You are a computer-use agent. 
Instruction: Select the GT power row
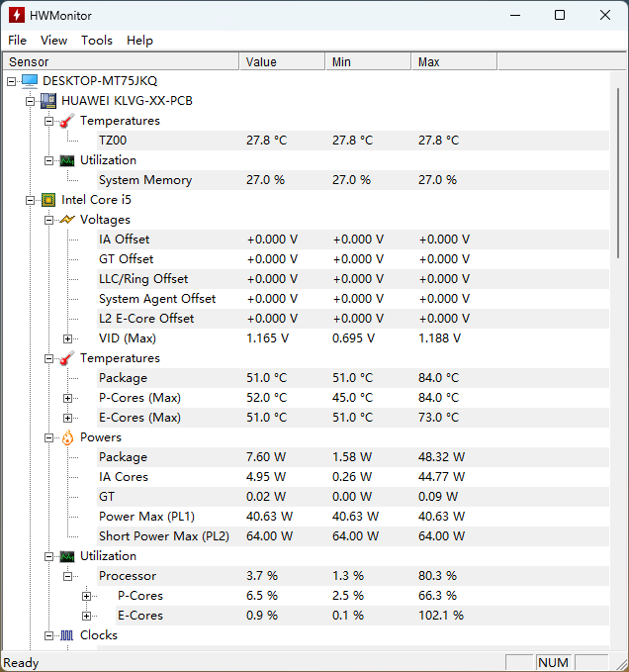[353, 497]
